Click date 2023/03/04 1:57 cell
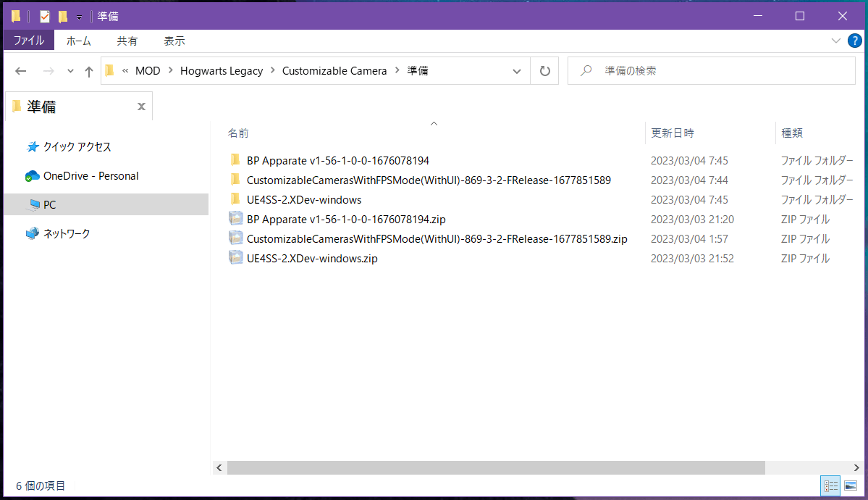 pos(689,239)
